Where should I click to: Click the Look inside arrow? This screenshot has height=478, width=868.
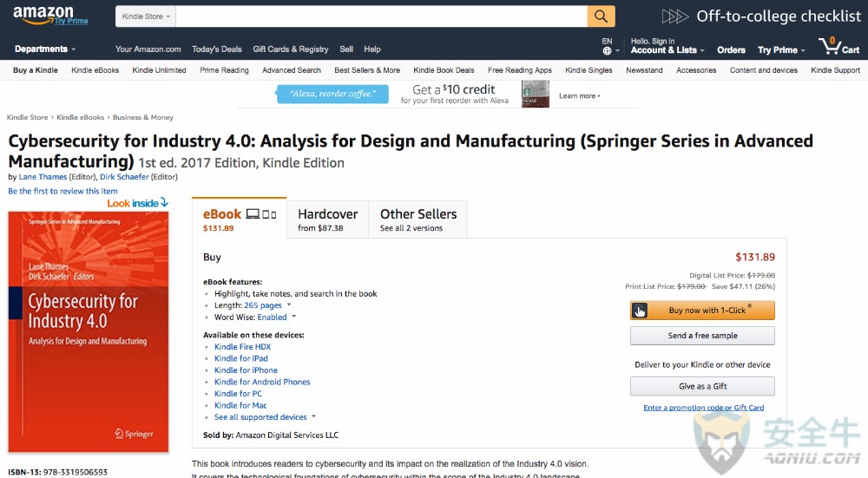click(x=164, y=202)
